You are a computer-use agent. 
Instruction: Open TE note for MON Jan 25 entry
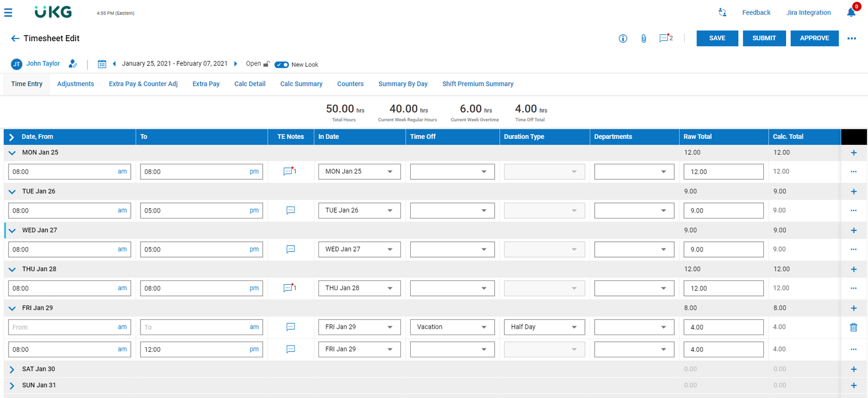coord(290,171)
